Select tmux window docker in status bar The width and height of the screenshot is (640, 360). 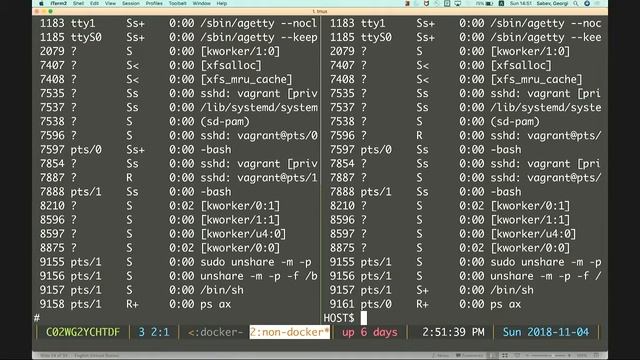[215, 332]
